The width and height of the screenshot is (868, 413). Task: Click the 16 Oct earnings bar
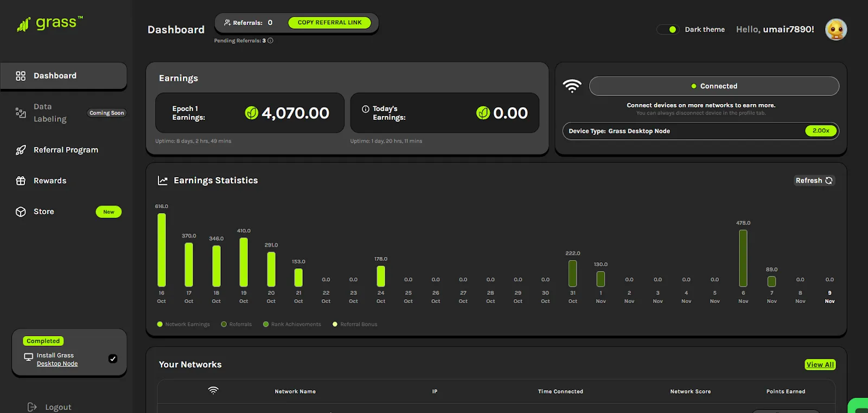(x=162, y=250)
